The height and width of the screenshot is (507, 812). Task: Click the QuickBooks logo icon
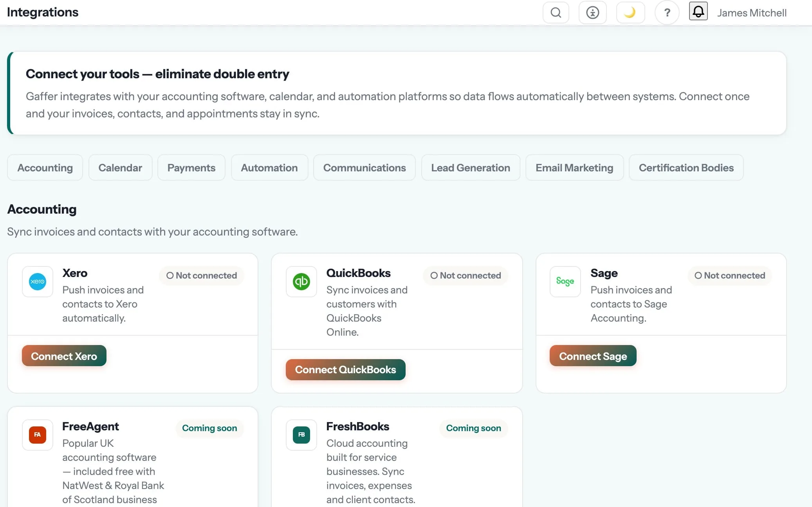301,281
